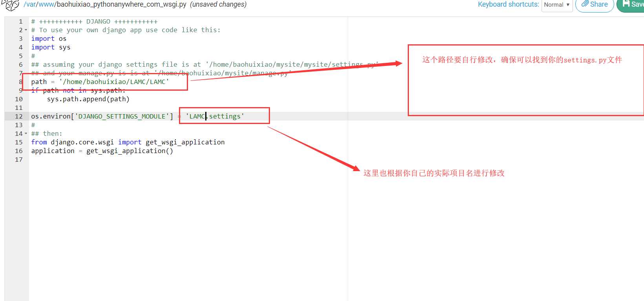The height and width of the screenshot is (301, 644).
Task: Place cursor in path = '/home/baohuixiao/LAMC/LAMC' line
Action: 100,82
